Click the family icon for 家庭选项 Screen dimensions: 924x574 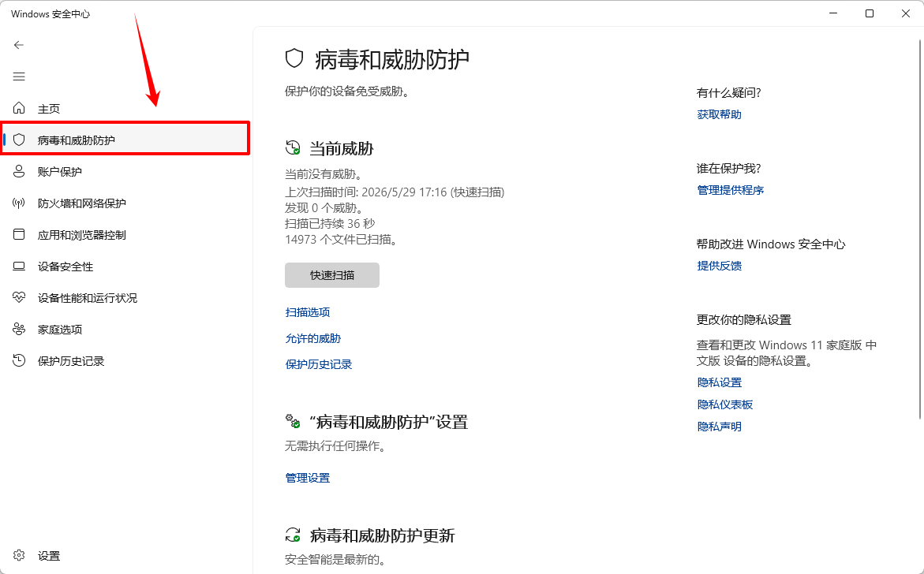pos(19,329)
